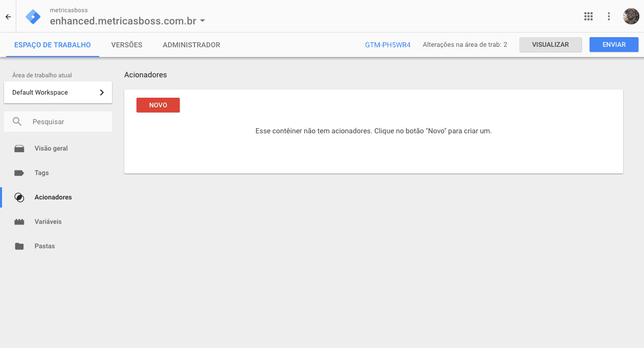
Task: Select the Tags section icon
Action: (19, 172)
